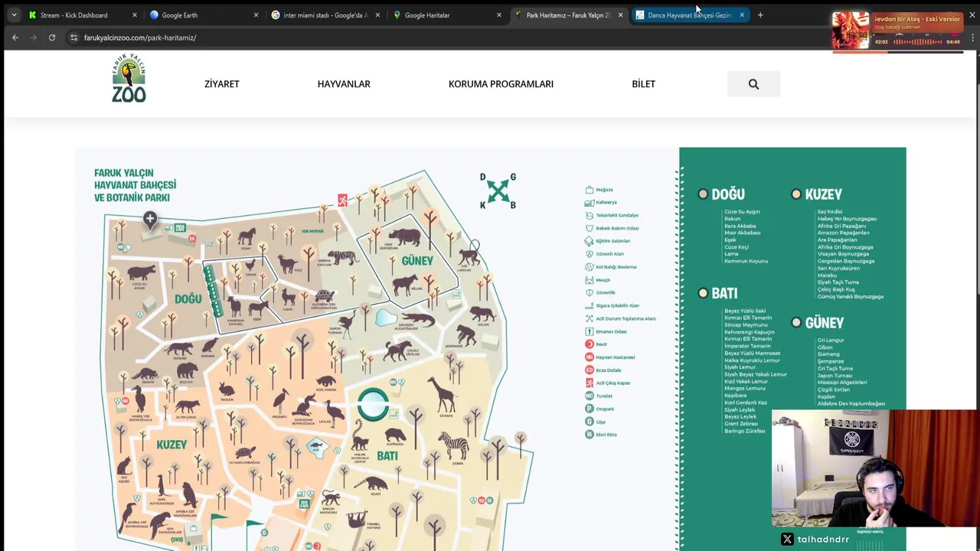Viewport: 980px width, 551px height.
Task: Click the Sigara İçilebilir Alan icon
Action: pos(590,305)
